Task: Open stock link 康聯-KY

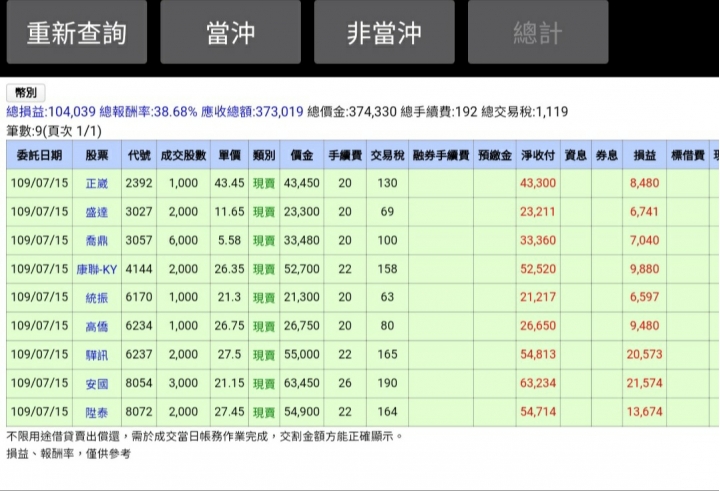Action: [x=97, y=269]
